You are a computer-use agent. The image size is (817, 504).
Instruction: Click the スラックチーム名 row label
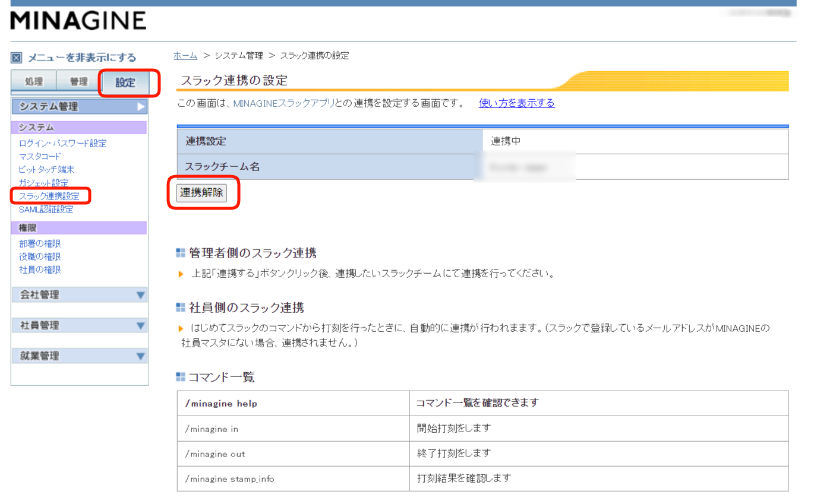pos(330,167)
